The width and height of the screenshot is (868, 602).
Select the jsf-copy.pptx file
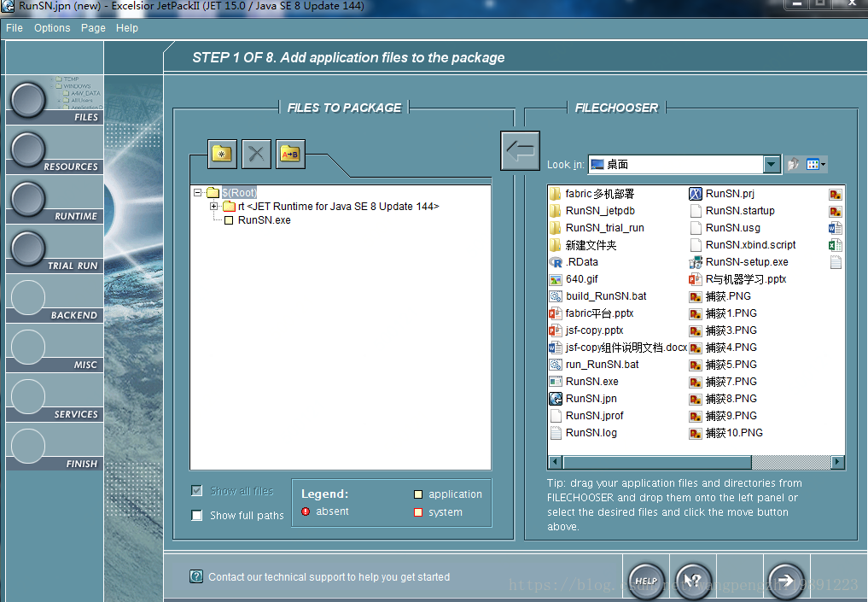587,330
